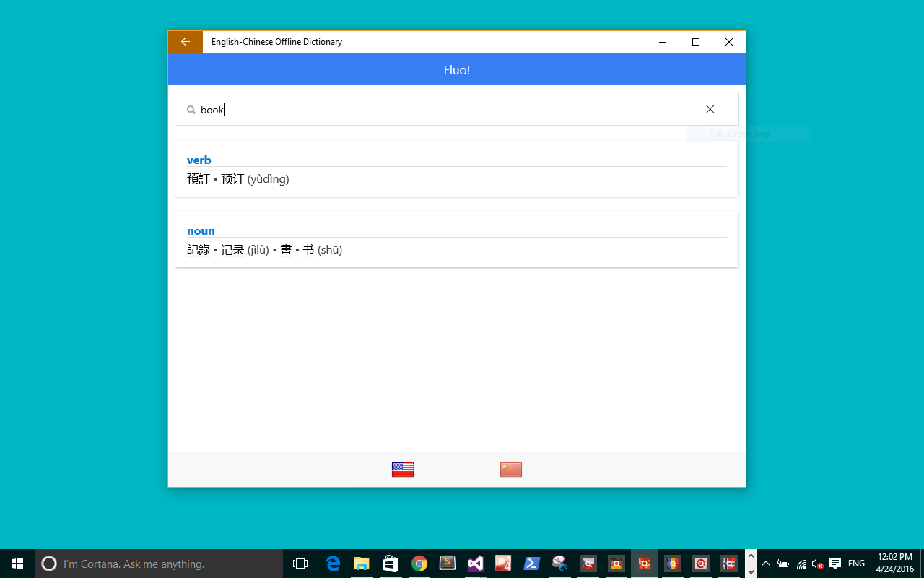Open the Windows Store from taskbar
The image size is (924, 578).
[391, 564]
